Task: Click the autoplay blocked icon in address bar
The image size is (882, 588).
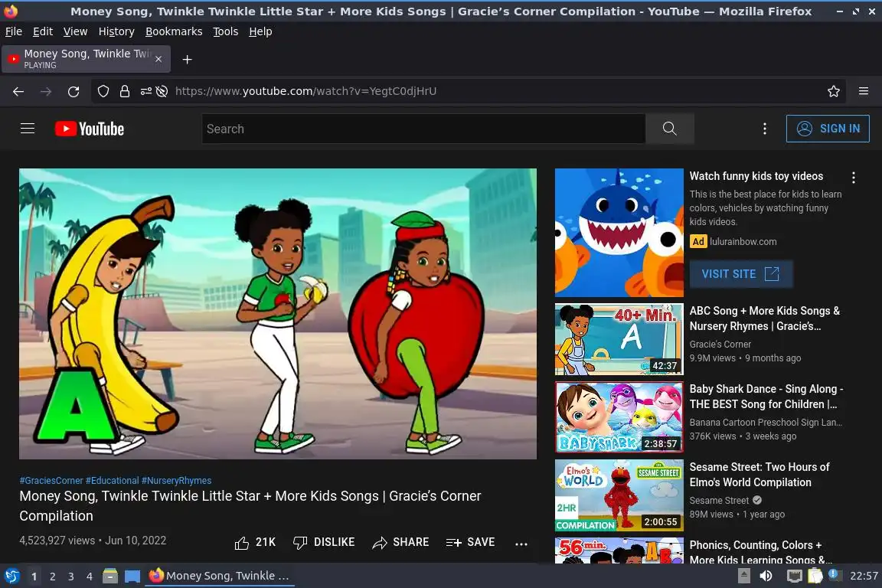Action: [x=162, y=91]
